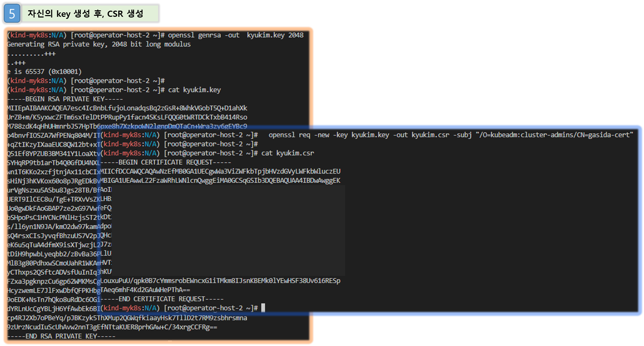Viewport: 644px width, 346px height.
Task: Click the key line starting '9zUrzNcudIuScUhAvw2'
Action: point(112,327)
